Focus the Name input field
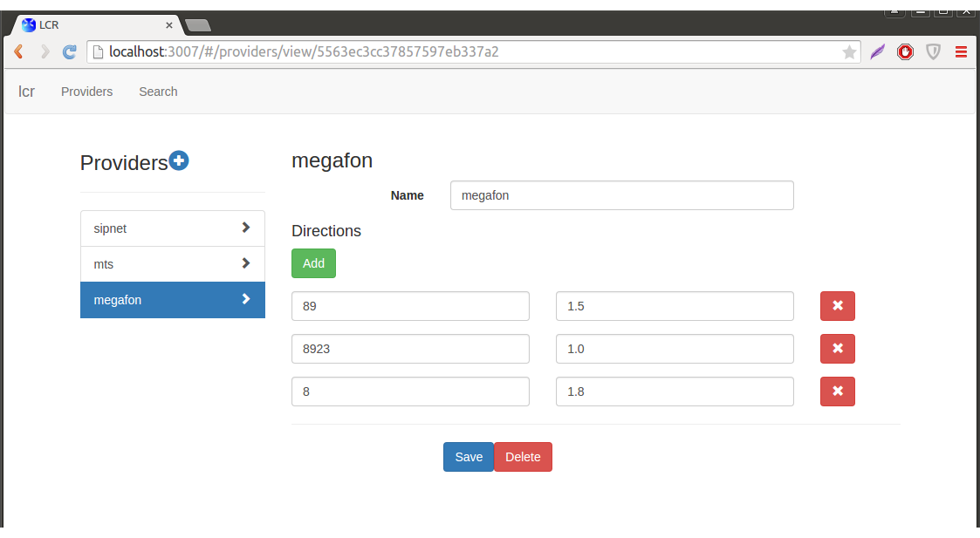Image resolution: width=980 pixels, height=538 pixels. tap(622, 195)
